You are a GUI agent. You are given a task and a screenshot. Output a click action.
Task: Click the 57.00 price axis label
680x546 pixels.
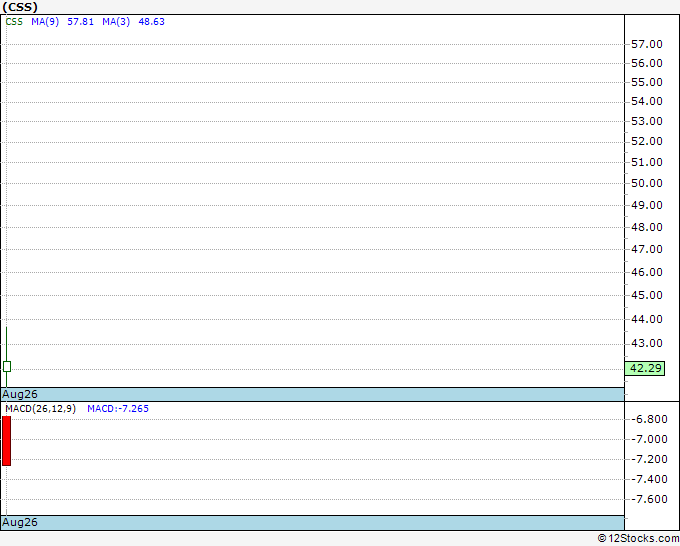[x=647, y=44]
